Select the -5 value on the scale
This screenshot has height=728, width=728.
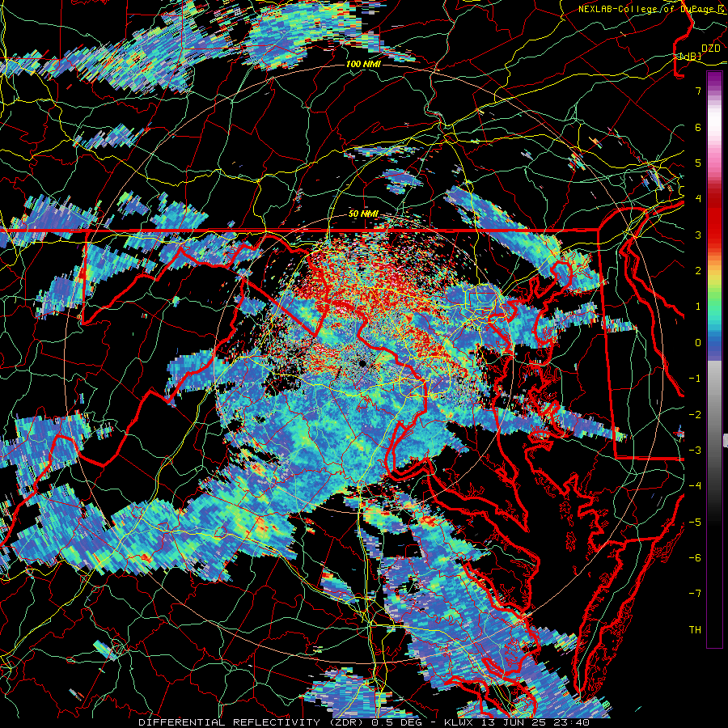pyautogui.click(x=695, y=523)
